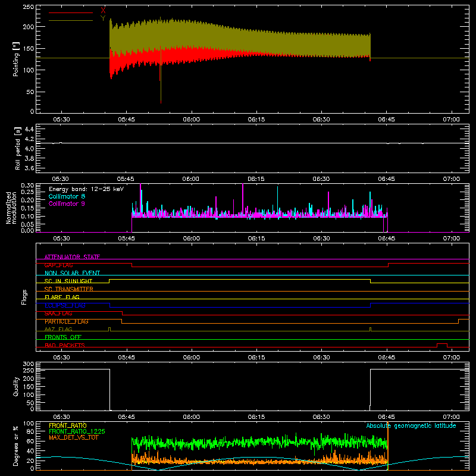Click 05:45 time label under Roll period plot
The image size is (476, 476).
point(126,179)
